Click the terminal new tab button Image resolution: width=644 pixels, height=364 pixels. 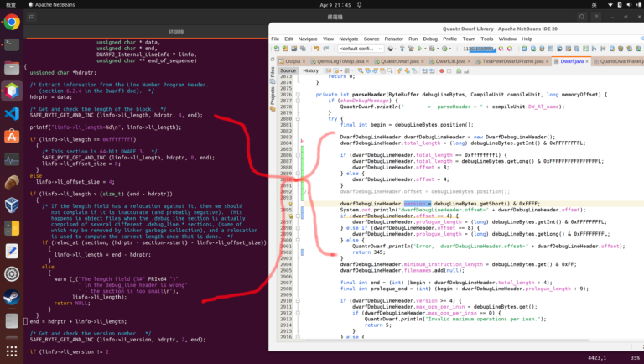[x=32, y=17]
